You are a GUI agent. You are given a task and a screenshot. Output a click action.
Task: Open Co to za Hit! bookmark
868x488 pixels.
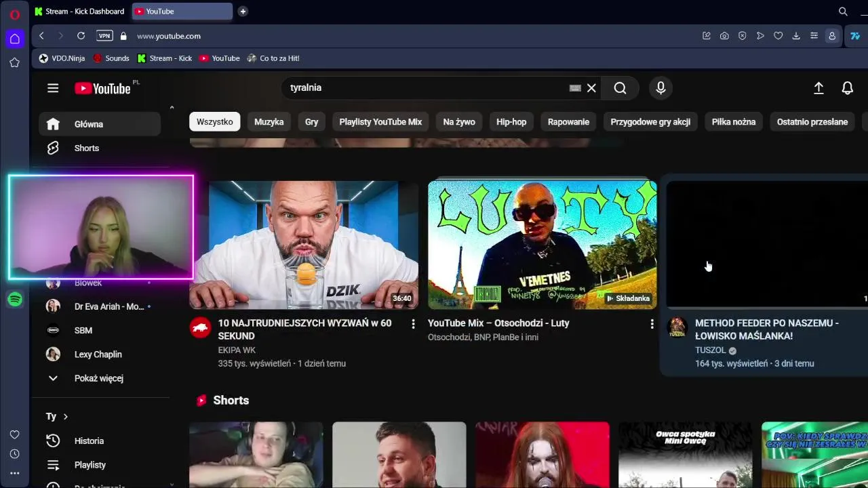tap(273, 58)
